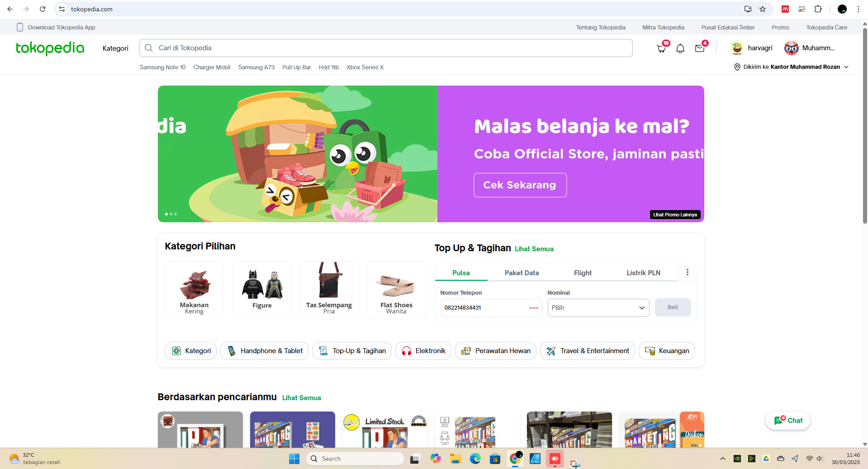
Task: Open Tas Selempang Pria category card
Action: pyautogui.click(x=329, y=291)
